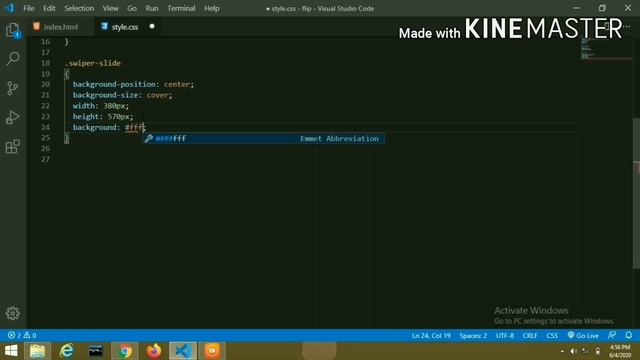Click the network icon in system tray
640x360 pixels.
click(585, 351)
